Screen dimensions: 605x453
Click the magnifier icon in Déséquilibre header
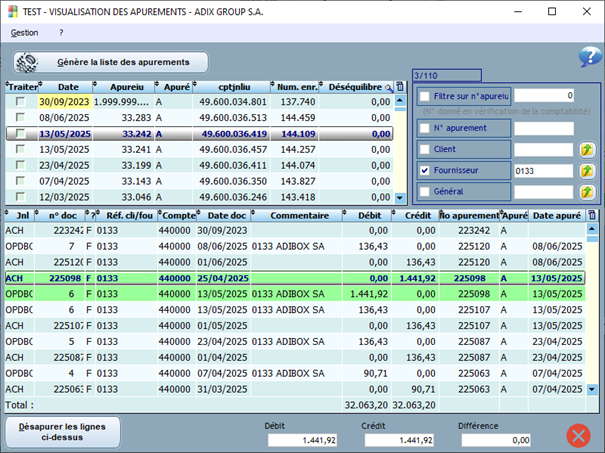pos(389,88)
